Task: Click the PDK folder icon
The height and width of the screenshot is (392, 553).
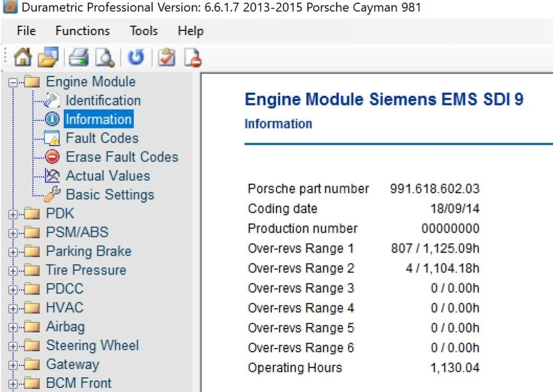Action: coord(32,213)
